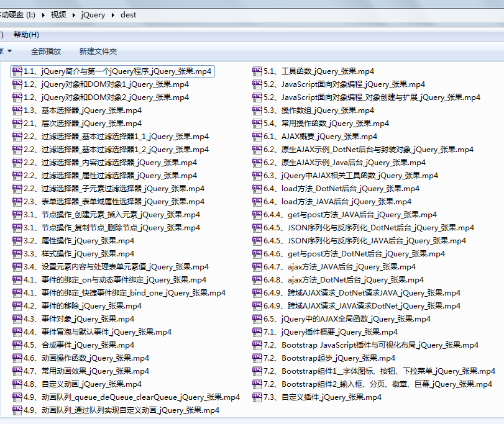Select file 基本过滤选择器1_2_jQuery_张果.mp4
Screen dimensions: 504x424
111,150
